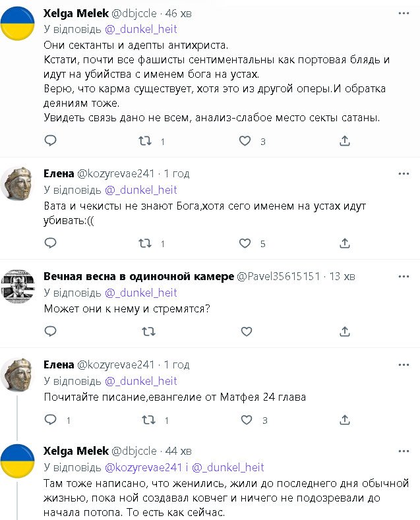Share Елена's tweet about Вата и чекисты
This screenshot has width=420, height=520.
[x=344, y=243]
